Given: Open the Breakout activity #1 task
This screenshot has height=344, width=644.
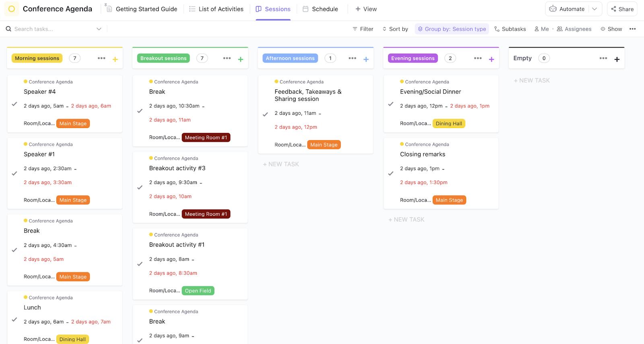Looking at the screenshot, I should [177, 245].
